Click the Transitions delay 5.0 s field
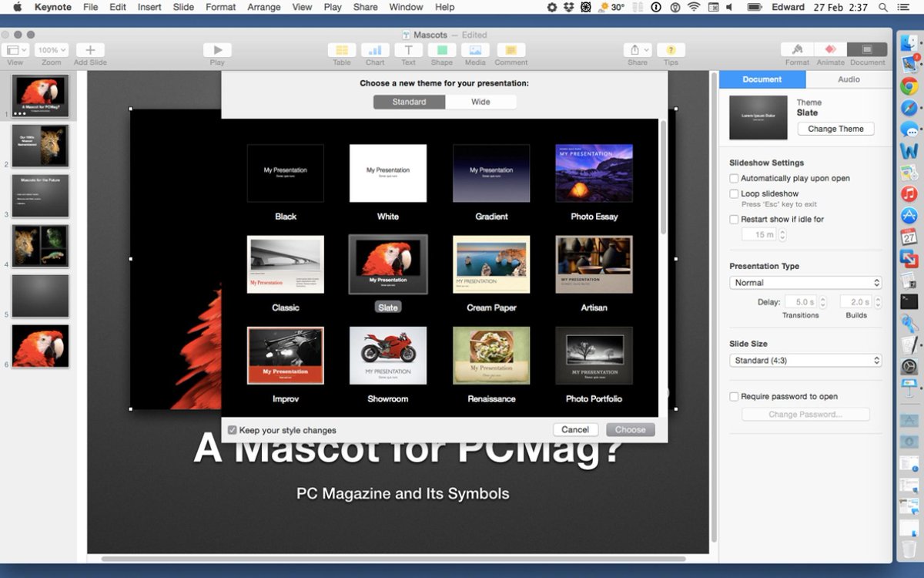Viewport: 924px width, 578px height. click(x=801, y=302)
